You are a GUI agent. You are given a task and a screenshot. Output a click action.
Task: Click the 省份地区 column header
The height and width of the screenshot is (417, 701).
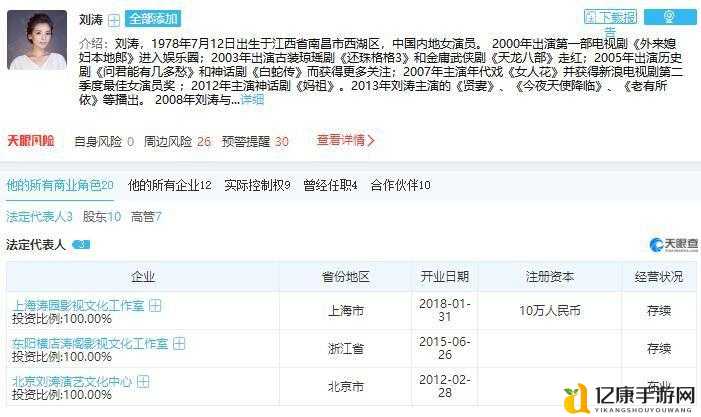click(346, 277)
